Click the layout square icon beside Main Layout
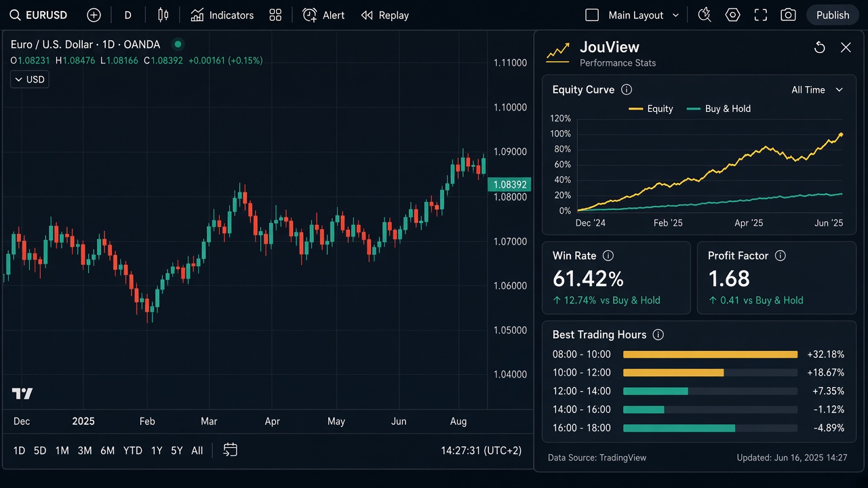Viewport: 868px width, 488px height. coord(592,15)
